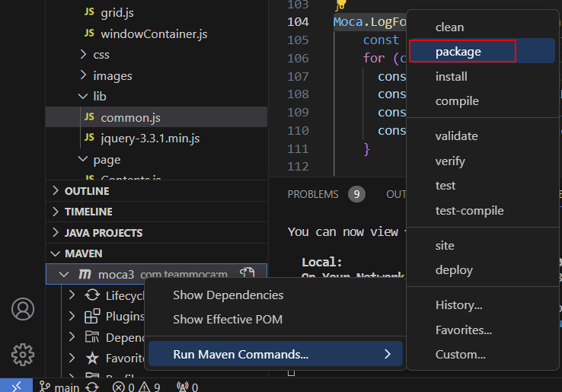Viewport: 562px width, 392px height.
Task: Run the validate Maven command
Action: click(483, 136)
